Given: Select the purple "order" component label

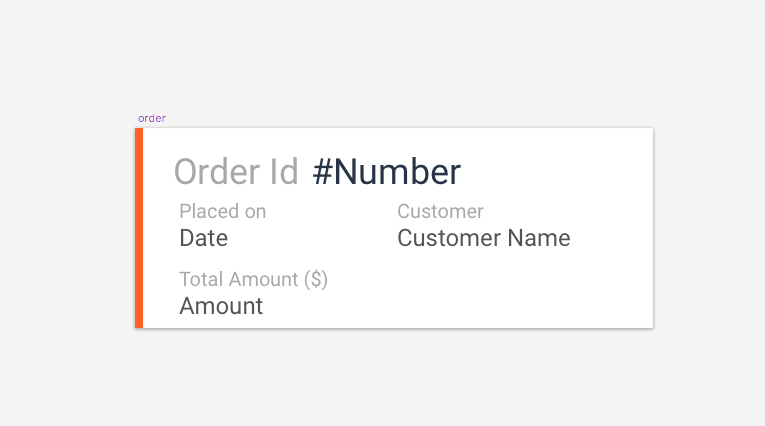Looking at the screenshot, I should [x=152, y=118].
